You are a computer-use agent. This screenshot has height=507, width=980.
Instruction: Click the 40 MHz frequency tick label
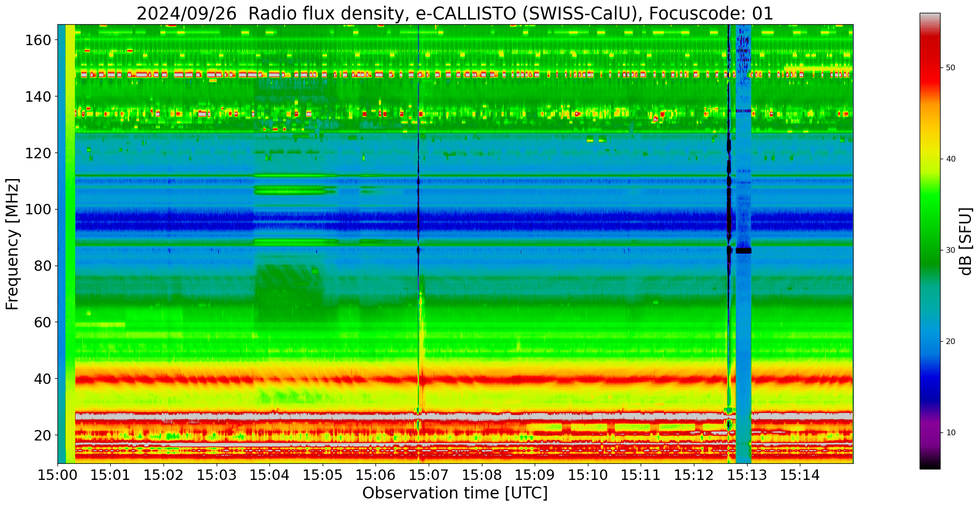(42, 379)
